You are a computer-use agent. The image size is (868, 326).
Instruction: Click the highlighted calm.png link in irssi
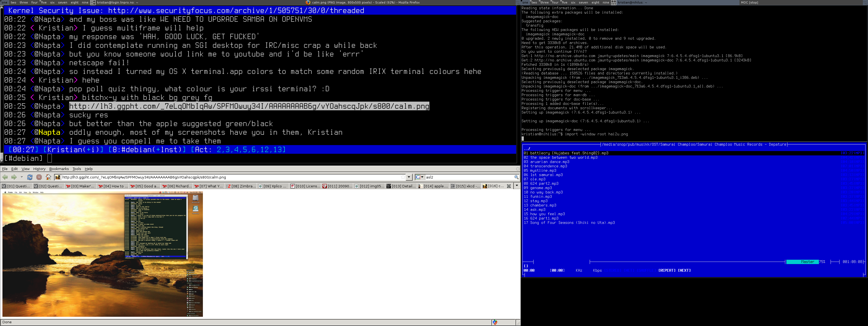[249, 106]
